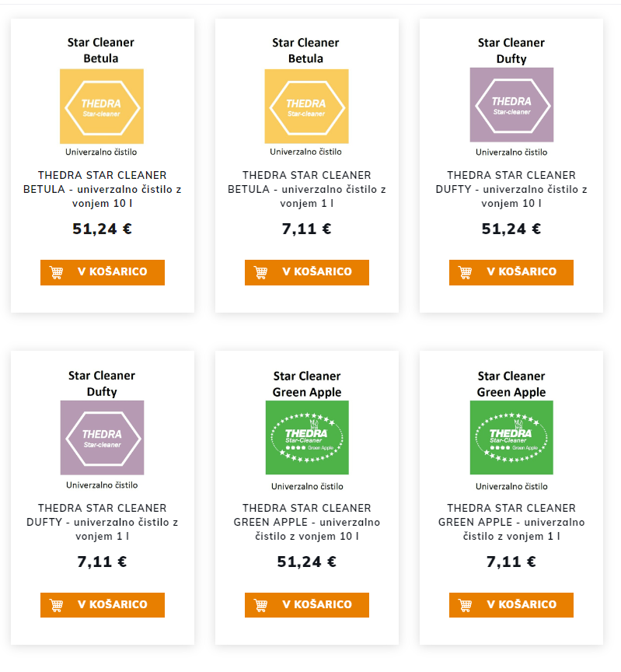621x672 pixels.
Task: Select the purple Thedra image of Dufty 10 l
Action: 511,105
